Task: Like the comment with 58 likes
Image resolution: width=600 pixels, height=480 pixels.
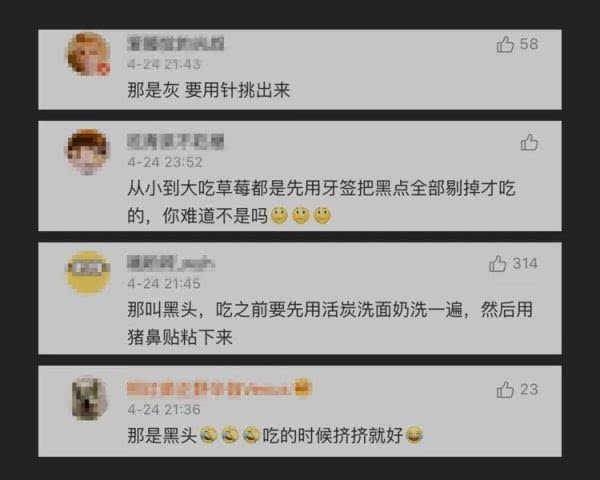Action: (x=505, y=44)
